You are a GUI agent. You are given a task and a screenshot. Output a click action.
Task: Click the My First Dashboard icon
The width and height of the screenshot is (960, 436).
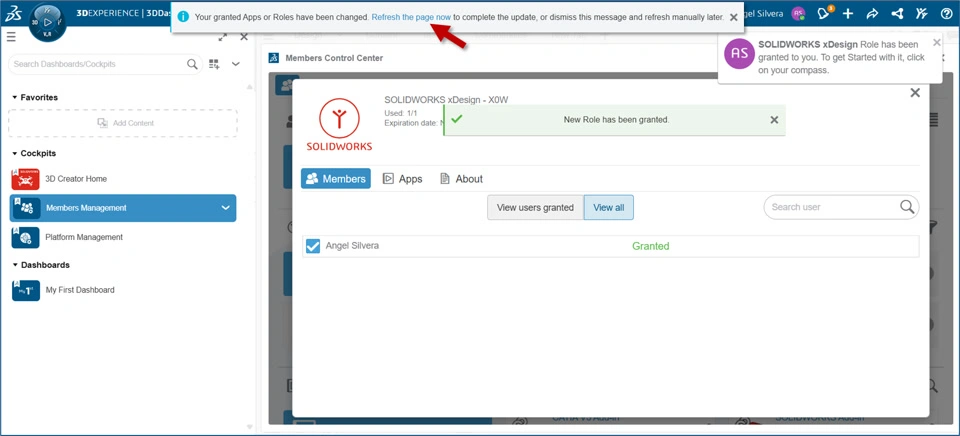[26, 290]
